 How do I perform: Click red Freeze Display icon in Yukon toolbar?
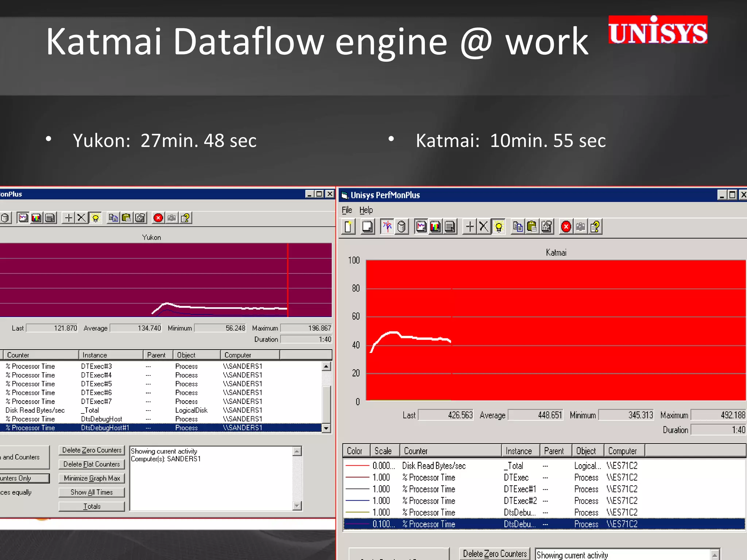(158, 218)
